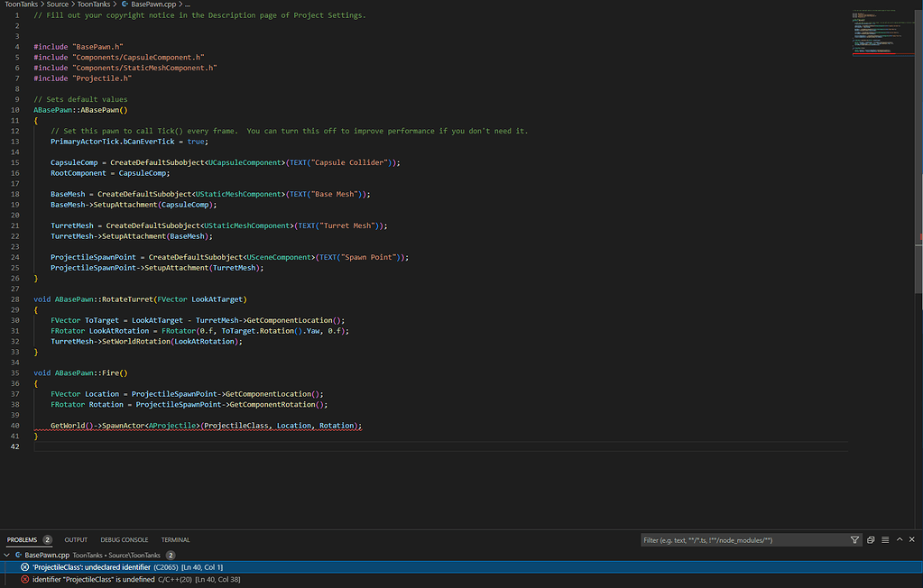Click the C++ file icon next to BasePawn.cpp in Problems
The image size is (923, 588).
click(17, 556)
